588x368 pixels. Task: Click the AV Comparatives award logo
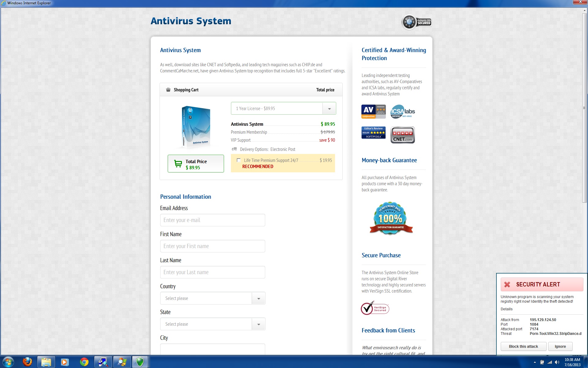click(x=373, y=112)
